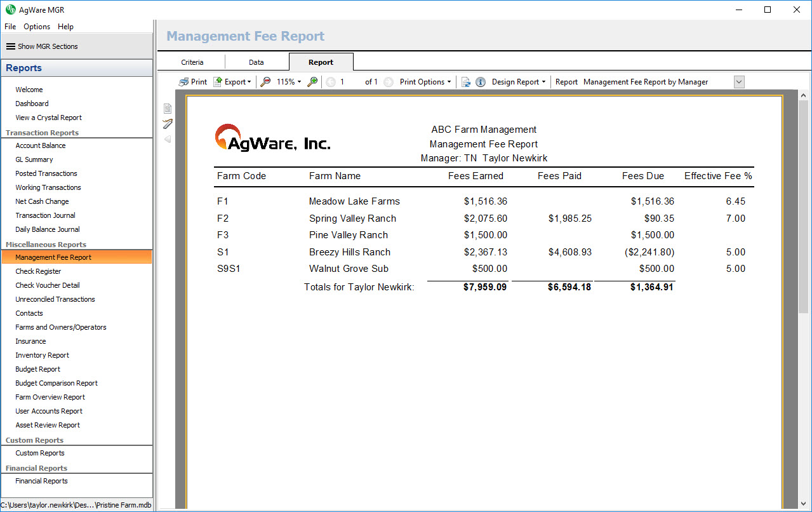
Task: Open the Export dropdown
Action: pyautogui.click(x=233, y=82)
